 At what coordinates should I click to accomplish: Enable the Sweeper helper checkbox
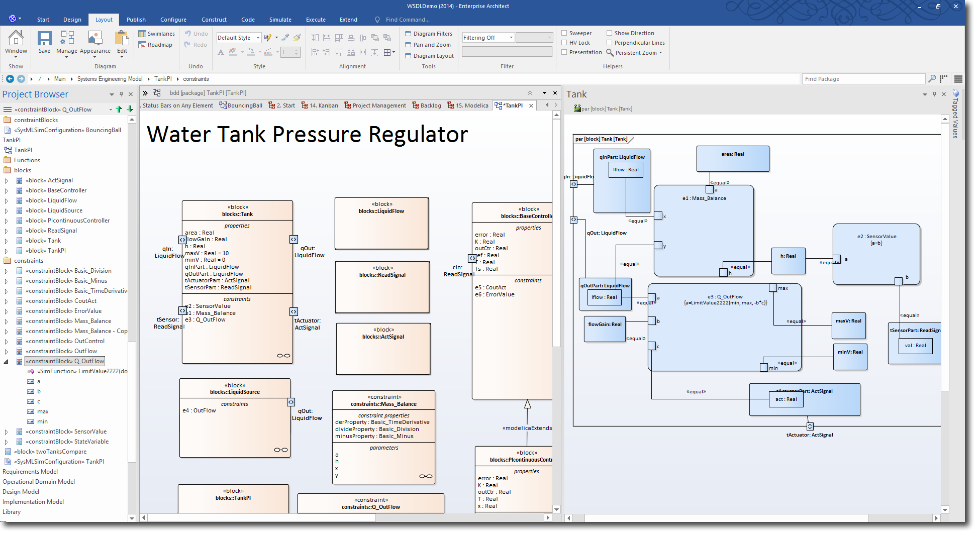click(564, 33)
